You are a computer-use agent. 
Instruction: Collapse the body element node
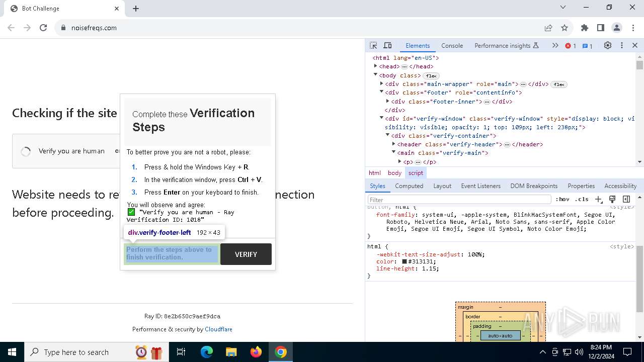coord(375,75)
